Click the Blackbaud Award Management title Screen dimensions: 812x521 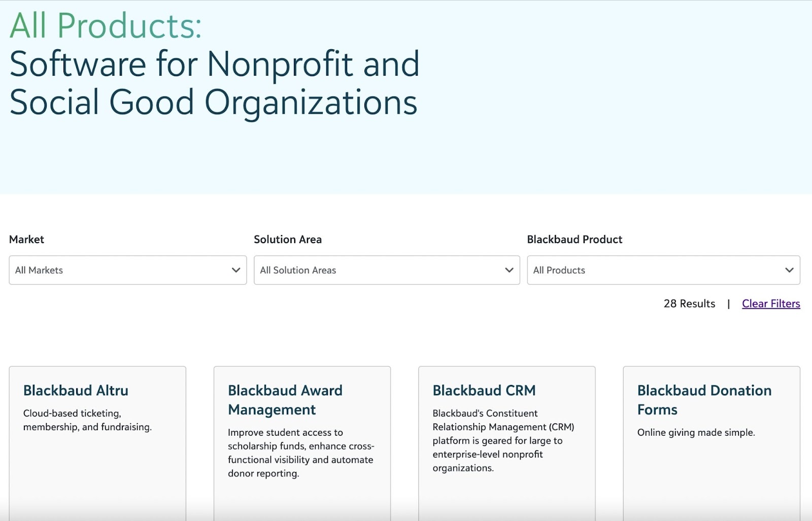(x=285, y=400)
